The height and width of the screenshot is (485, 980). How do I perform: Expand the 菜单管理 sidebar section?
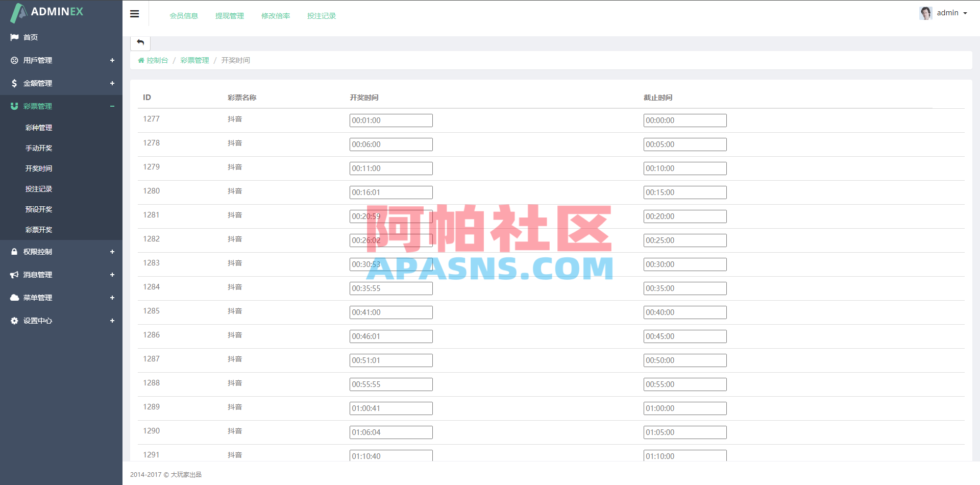pyautogui.click(x=112, y=298)
